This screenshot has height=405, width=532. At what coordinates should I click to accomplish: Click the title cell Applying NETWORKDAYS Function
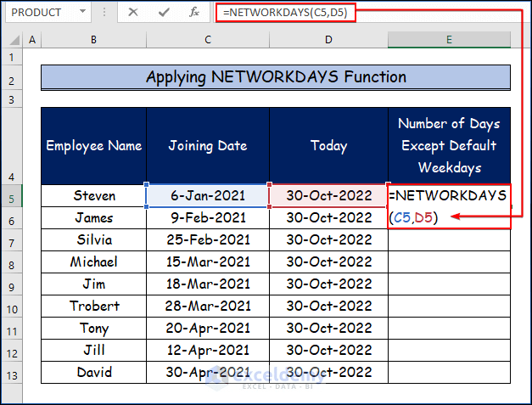pyautogui.click(x=276, y=77)
